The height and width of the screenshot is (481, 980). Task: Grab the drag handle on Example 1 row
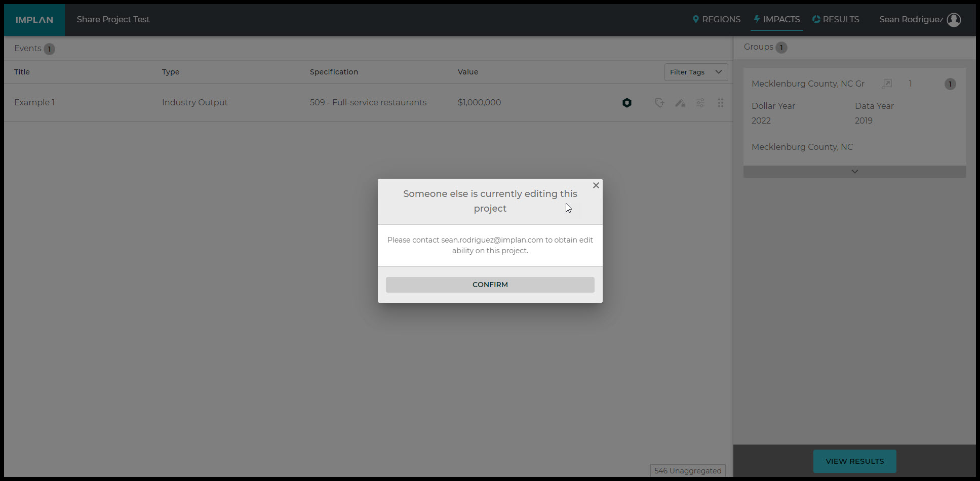click(x=720, y=103)
